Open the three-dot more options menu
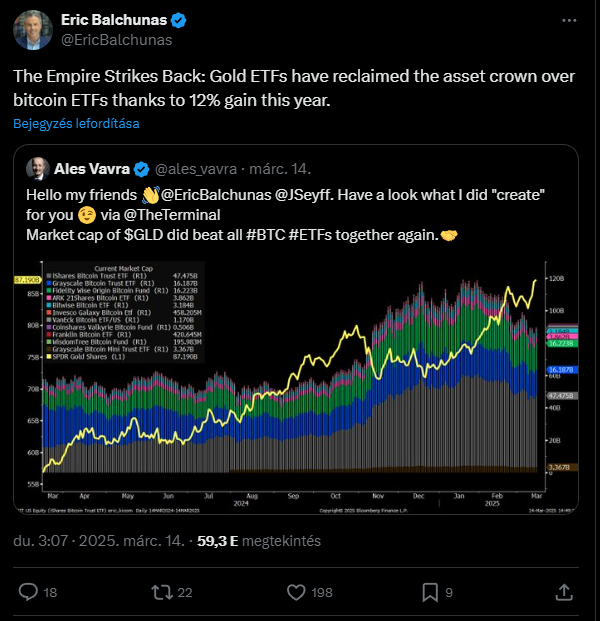 tap(569, 21)
